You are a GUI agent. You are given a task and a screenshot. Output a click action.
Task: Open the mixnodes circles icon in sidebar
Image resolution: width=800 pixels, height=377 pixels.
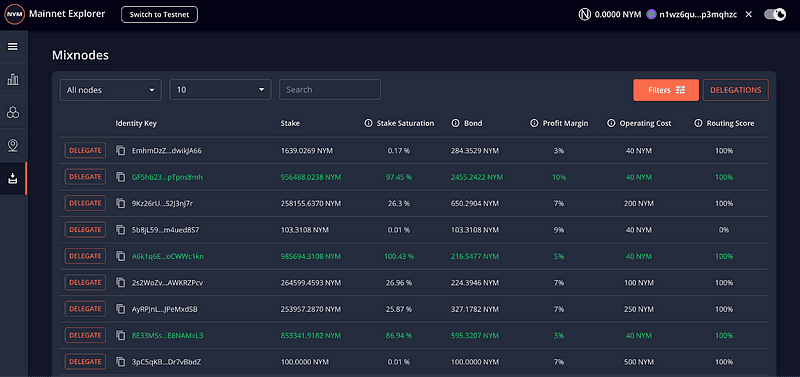[x=13, y=112]
